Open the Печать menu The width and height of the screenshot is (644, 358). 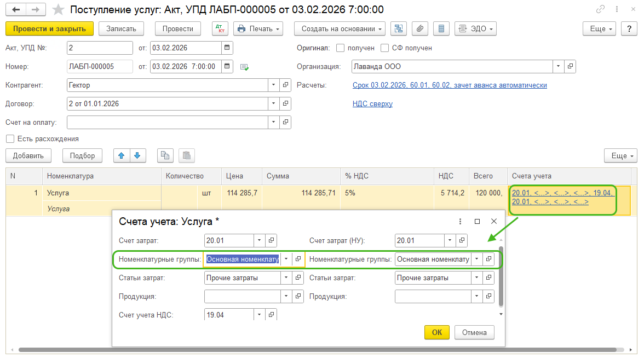pos(258,28)
